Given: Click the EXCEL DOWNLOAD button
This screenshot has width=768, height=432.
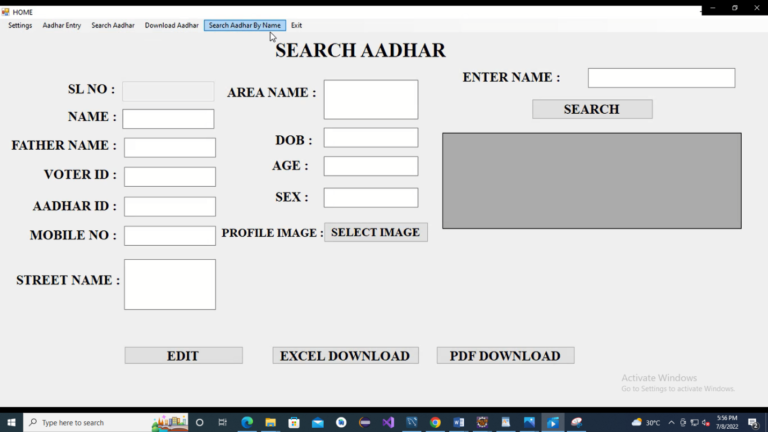Looking at the screenshot, I should (345, 356).
